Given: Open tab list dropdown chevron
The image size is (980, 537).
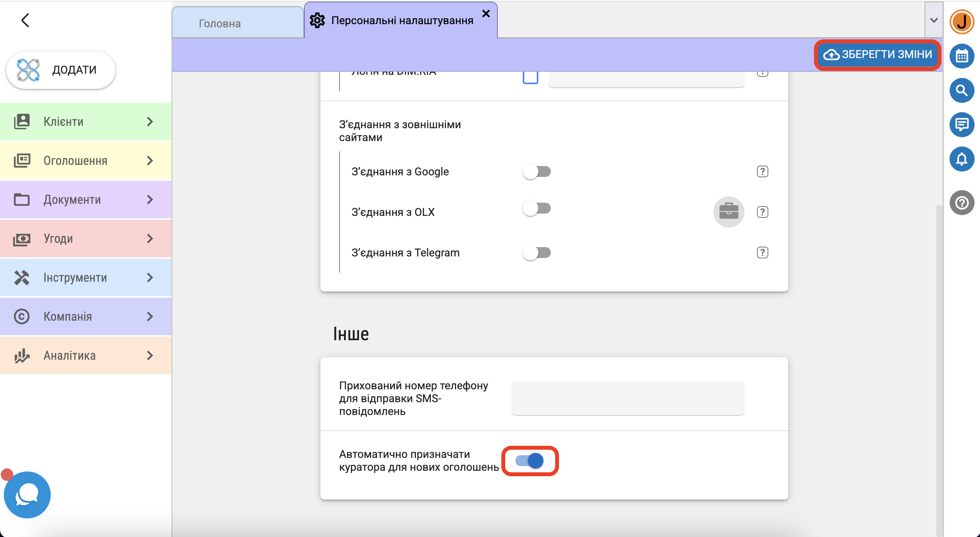Looking at the screenshot, I should pos(933,20).
